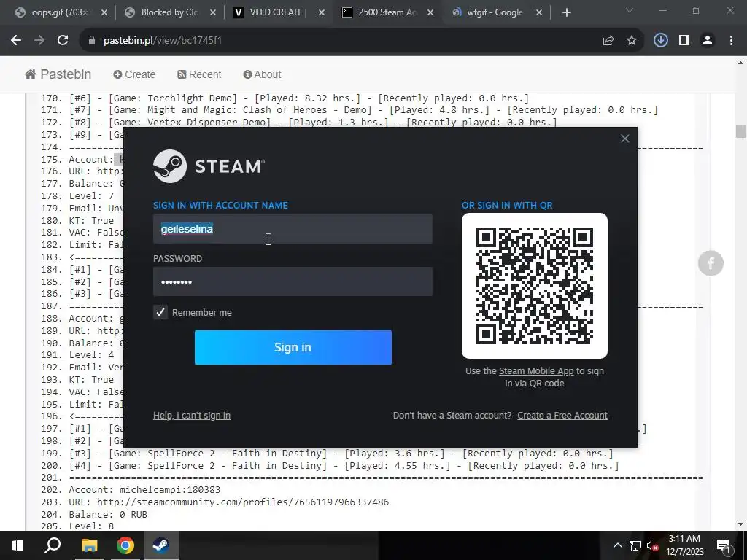747x560 pixels.
Task: Bookmark this page with the star icon
Action: pyautogui.click(x=632, y=41)
